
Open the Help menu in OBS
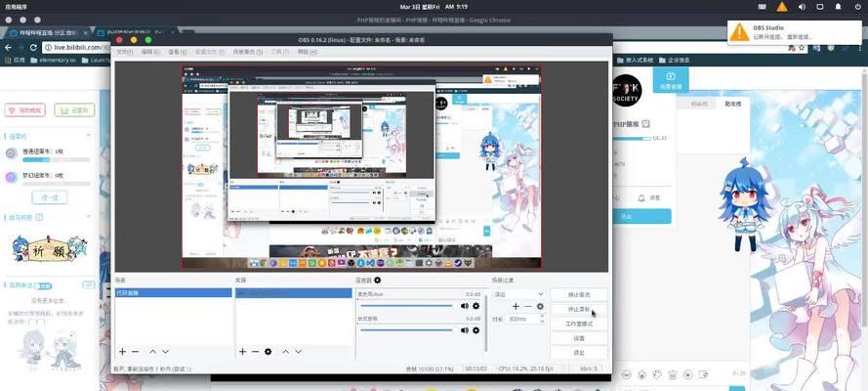click(307, 52)
